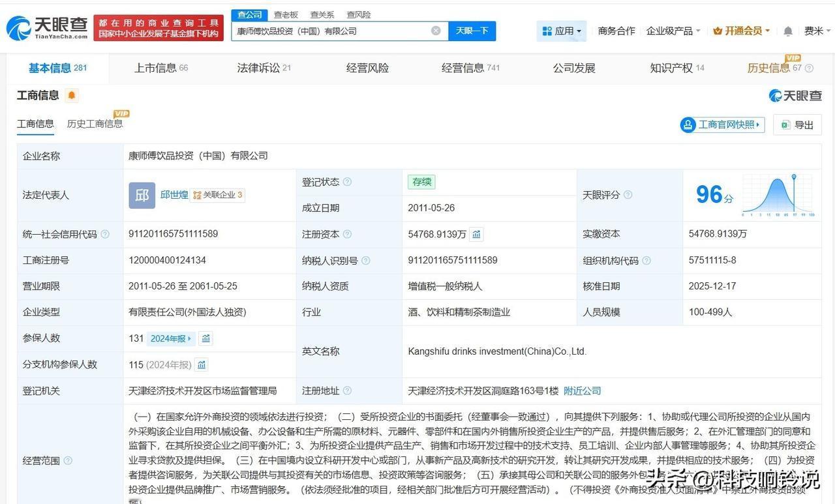Open chart icon next to 54768.9139万 注册资本

coord(476,234)
